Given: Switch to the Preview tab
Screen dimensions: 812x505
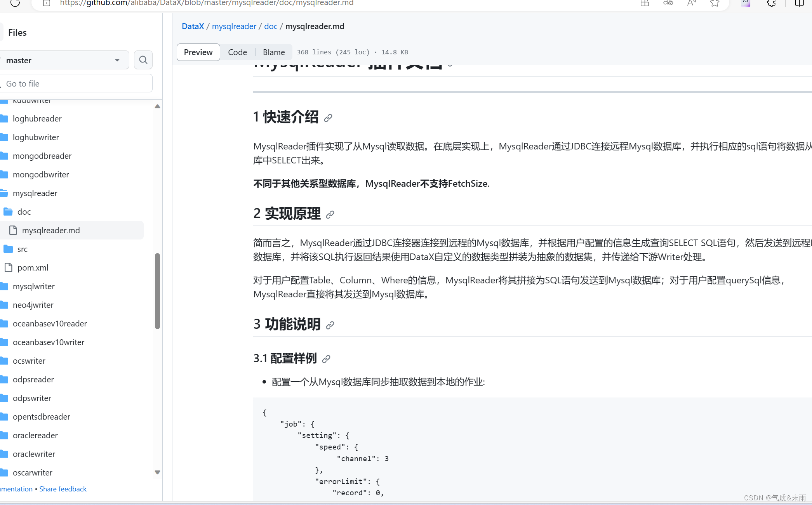Looking at the screenshot, I should [x=198, y=52].
